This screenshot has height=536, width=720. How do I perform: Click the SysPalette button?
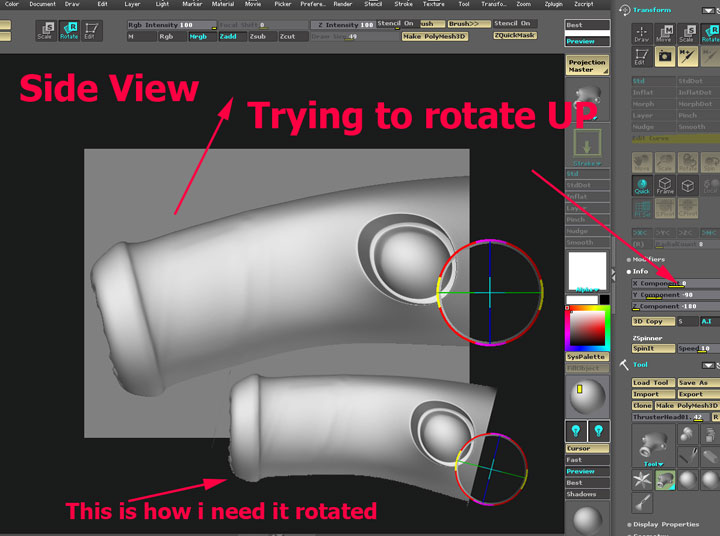pos(587,357)
